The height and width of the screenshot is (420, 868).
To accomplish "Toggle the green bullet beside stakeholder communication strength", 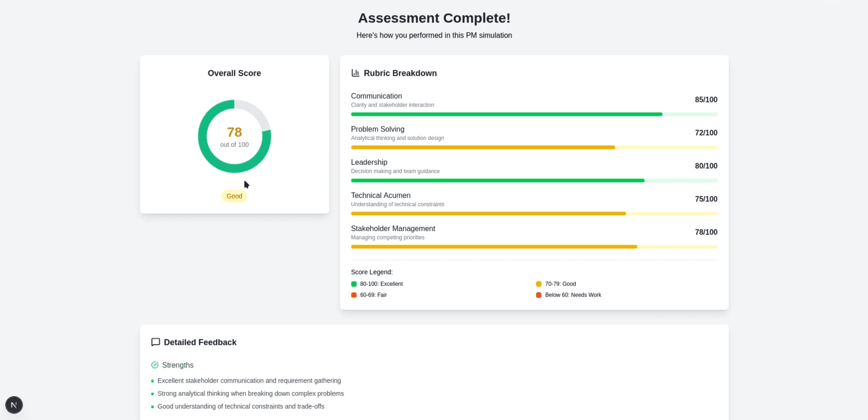I will pyautogui.click(x=151, y=381).
